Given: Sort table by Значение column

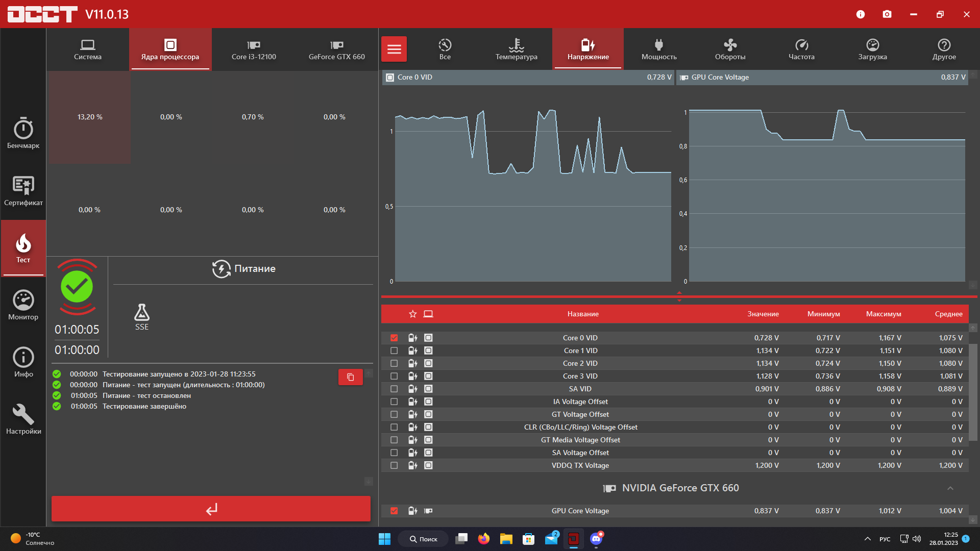Looking at the screenshot, I should coord(763,314).
